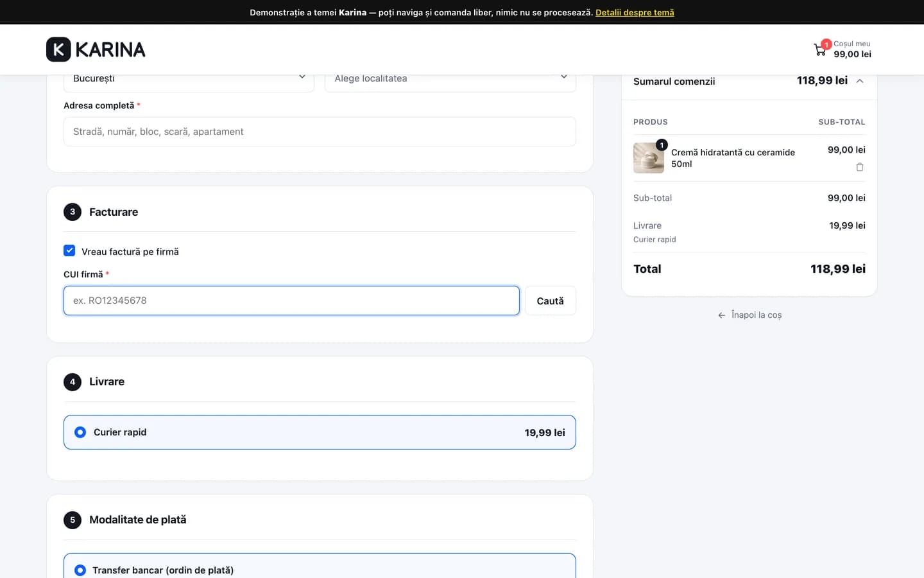Viewport: 924px width, 578px height.
Task: Select Curier rapid delivery option
Action: (320, 432)
